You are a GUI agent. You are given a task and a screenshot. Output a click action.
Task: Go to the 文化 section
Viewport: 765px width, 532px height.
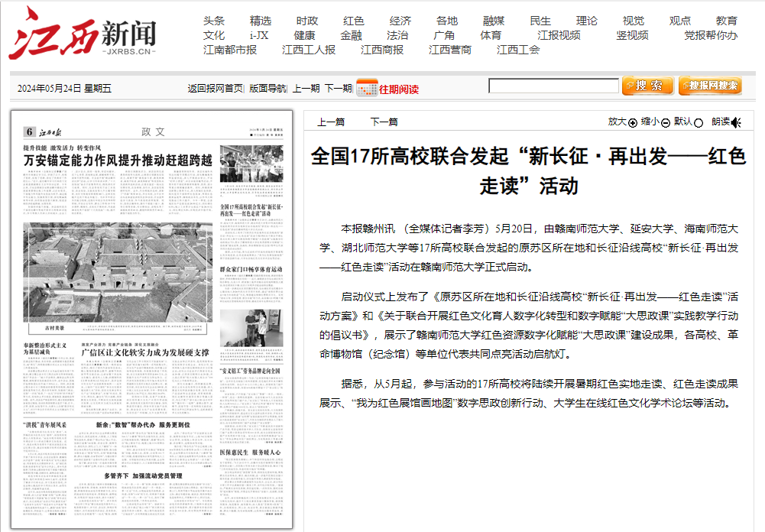pyautogui.click(x=214, y=36)
